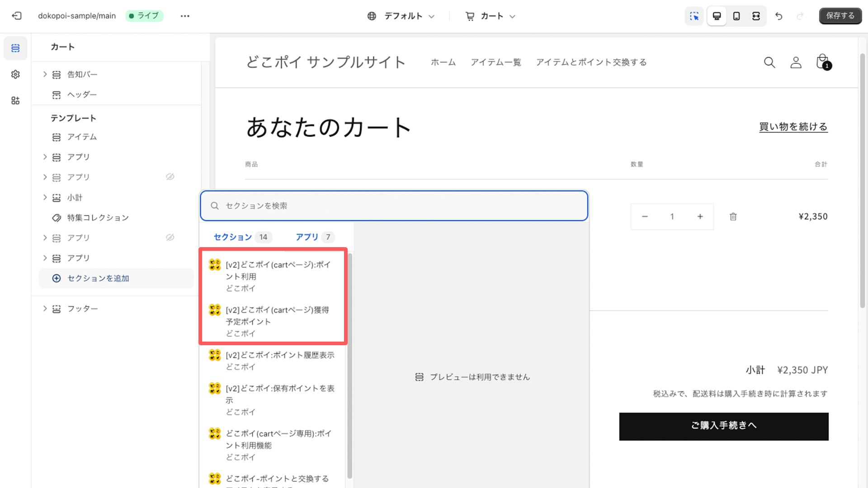Viewport: 868px width, 488px height.
Task: Open the three-dot more actions menu
Action: point(185,16)
